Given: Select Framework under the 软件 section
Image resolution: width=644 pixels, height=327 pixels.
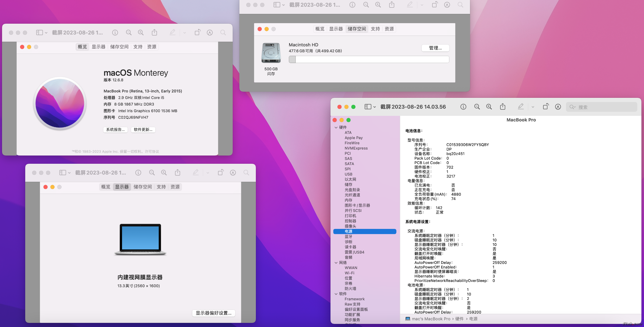Looking at the screenshot, I should (x=355, y=299).
